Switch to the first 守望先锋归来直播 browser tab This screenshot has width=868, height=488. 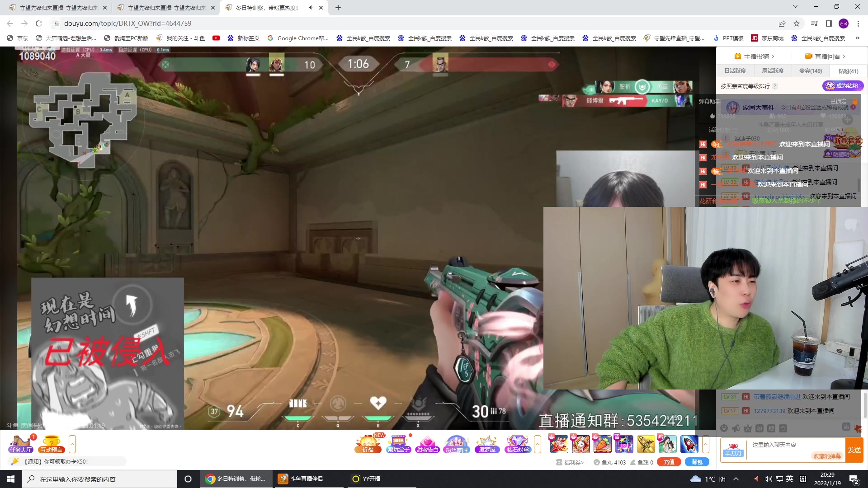click(x=58, y=8)
